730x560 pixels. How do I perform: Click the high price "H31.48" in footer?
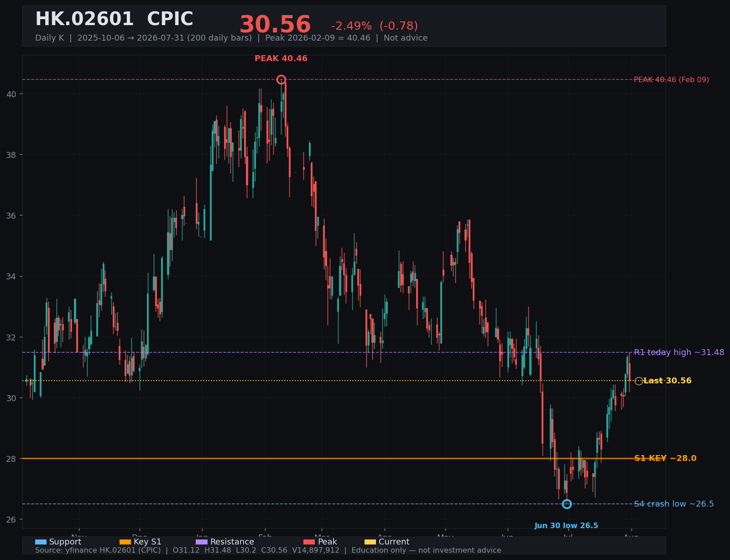(x=218, y=550)
